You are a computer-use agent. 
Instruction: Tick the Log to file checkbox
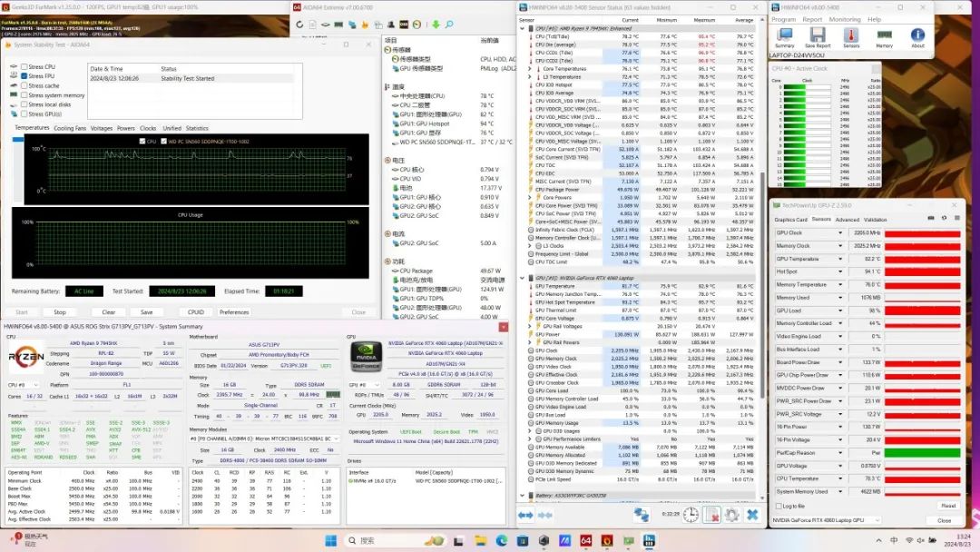pyautogui.click(x=778, y=506)
